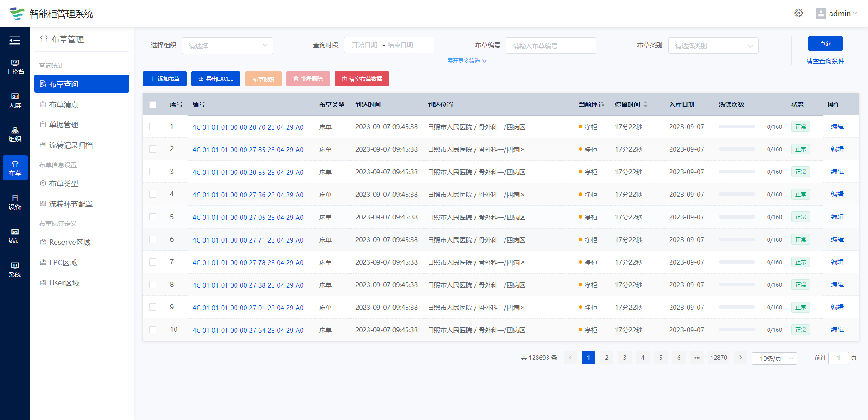This screenshot has width=868, height=420.
Task: Go to 组织 section icon
Action: click(15, 134)
